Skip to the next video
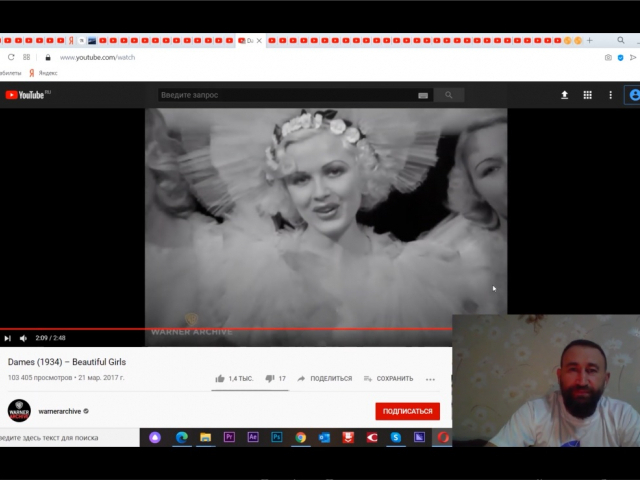This screenshot has height=480, width=640. 7,338
